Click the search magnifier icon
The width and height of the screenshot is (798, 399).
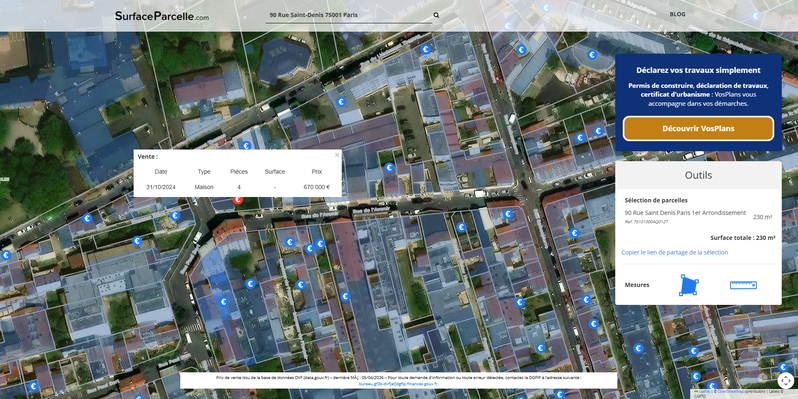point(436,15)
